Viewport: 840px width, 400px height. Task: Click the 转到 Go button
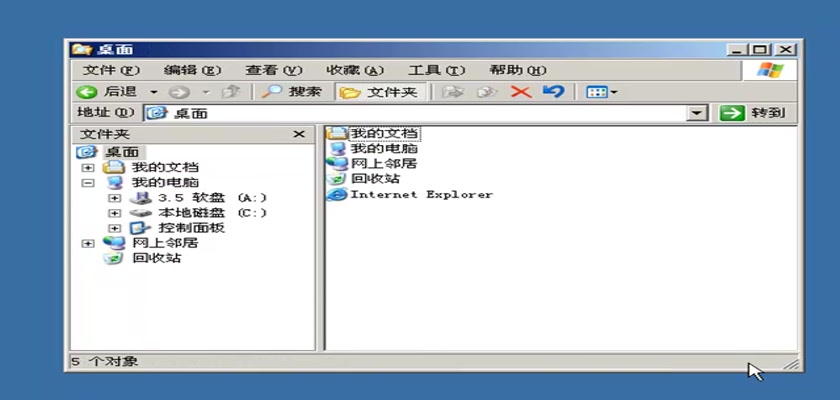[x=753, y=113]
